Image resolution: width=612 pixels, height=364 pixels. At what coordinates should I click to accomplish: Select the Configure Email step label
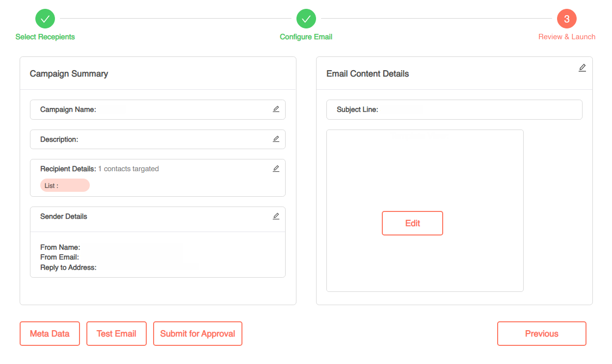pyautogui.click(x=306, y=36)
